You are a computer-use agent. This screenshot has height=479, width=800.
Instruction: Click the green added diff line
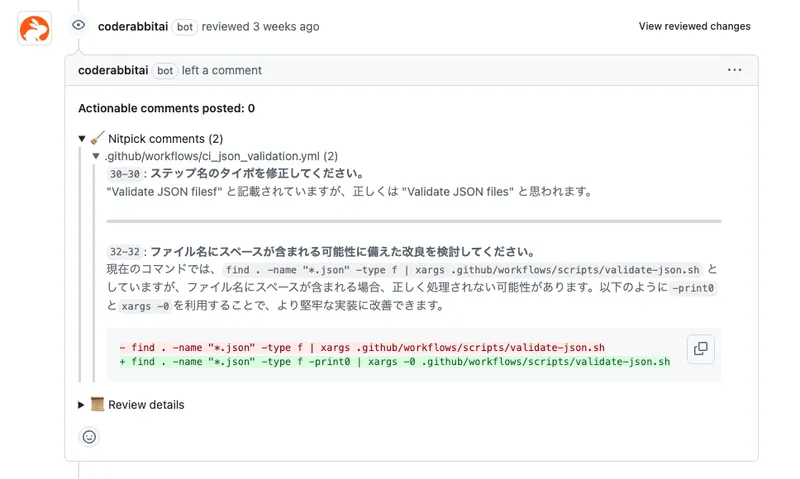coord(394,362)
